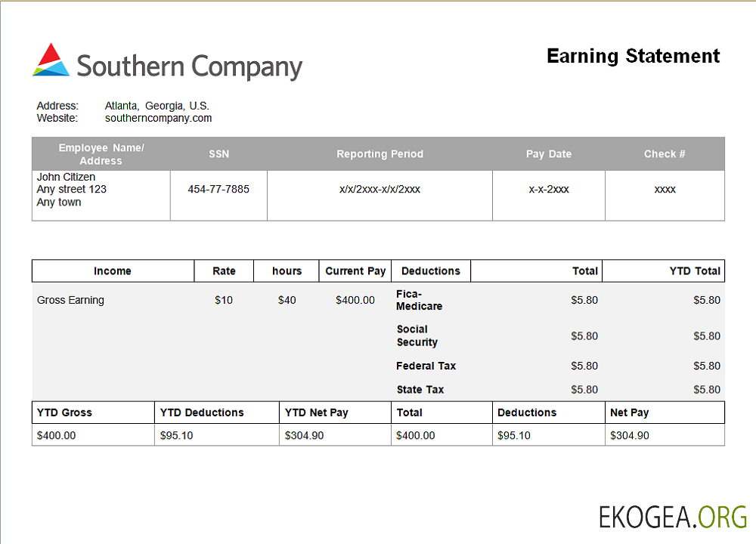Click the EKOGEA.ORG watermark link

(x=672, y=517)
